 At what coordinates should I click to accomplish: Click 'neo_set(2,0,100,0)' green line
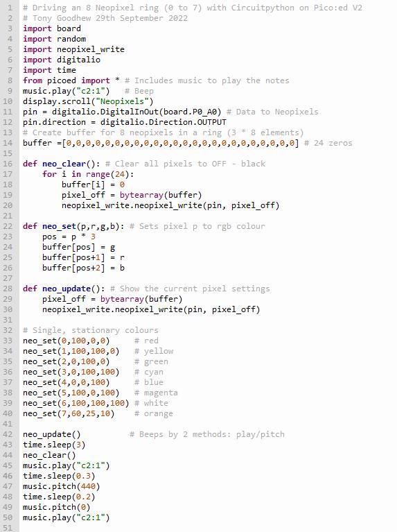[66, 361]
